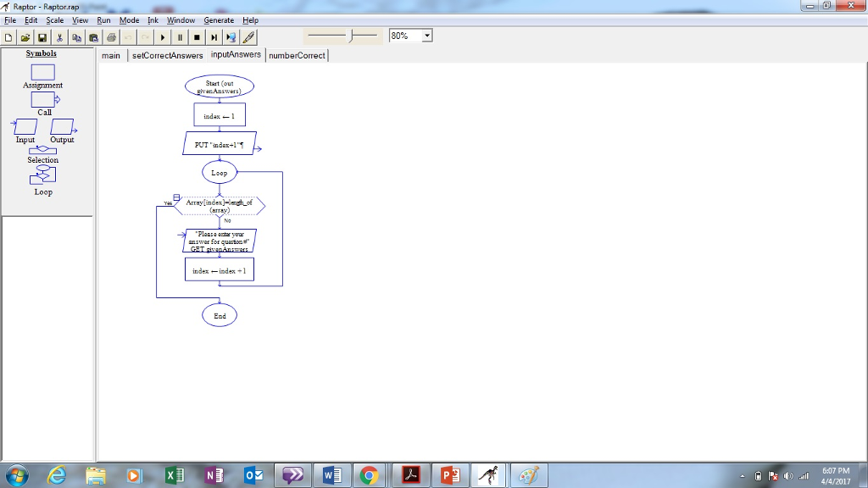
Task: Print the flowchart
Action: coord(109,36)
